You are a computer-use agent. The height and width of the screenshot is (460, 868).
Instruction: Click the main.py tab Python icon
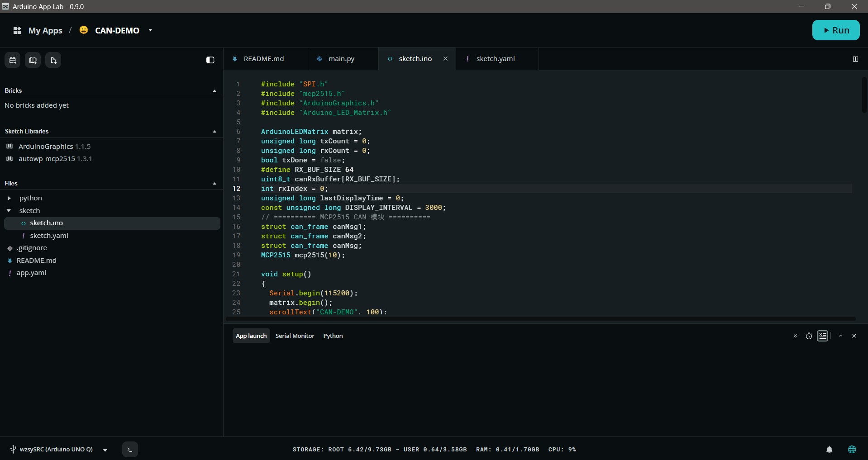[x=320, y=59]
